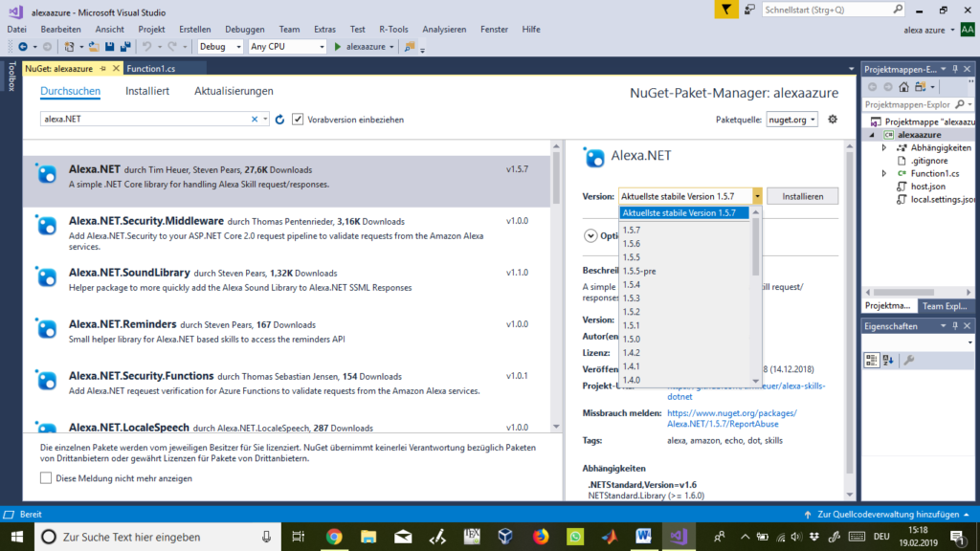The width and height of the screenshot is (980, 551).
Task: Switch to the Function1.cs editor tab
Action: tap(151, 69)
